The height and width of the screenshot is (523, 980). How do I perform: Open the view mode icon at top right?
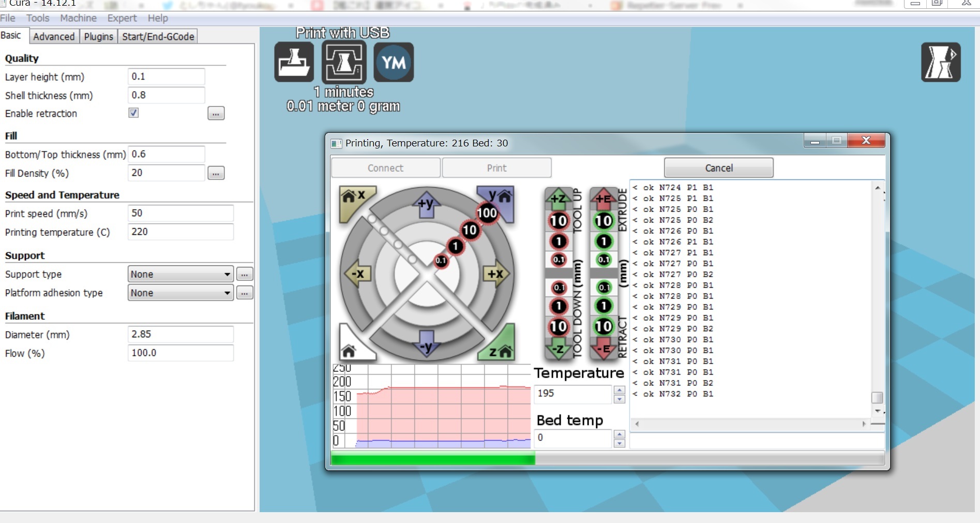tap(941, 62)
